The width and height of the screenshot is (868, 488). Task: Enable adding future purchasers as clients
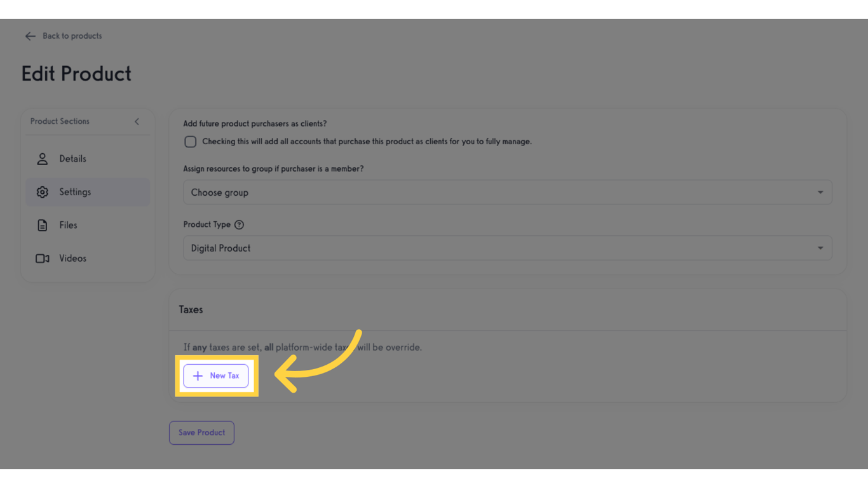[x=190, y=141]
